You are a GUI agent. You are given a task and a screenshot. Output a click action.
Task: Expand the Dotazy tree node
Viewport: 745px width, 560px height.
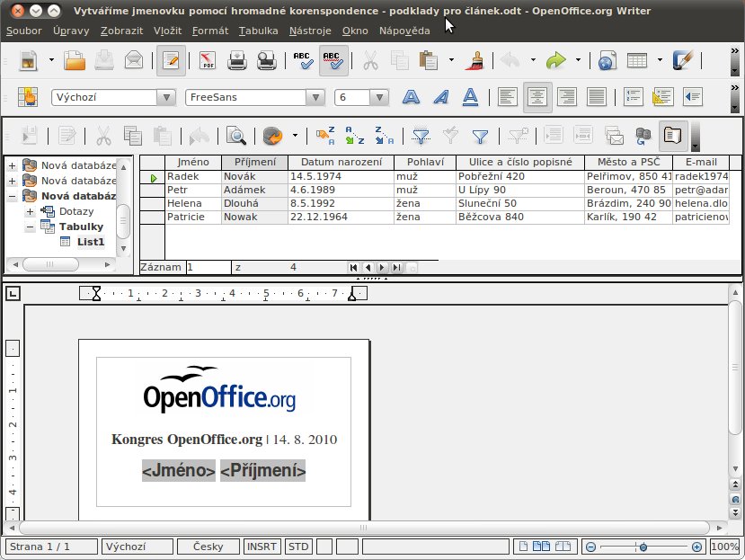pyautogui.click(x=30, y=211)
